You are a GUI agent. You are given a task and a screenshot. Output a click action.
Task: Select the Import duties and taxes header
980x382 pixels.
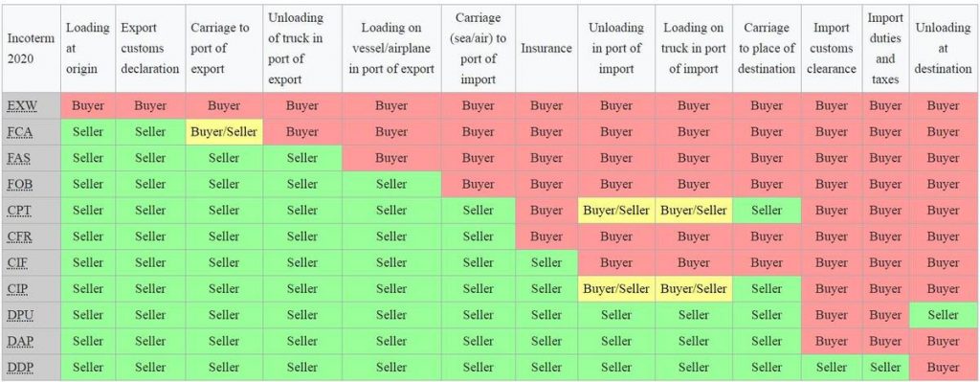point(885,48)
